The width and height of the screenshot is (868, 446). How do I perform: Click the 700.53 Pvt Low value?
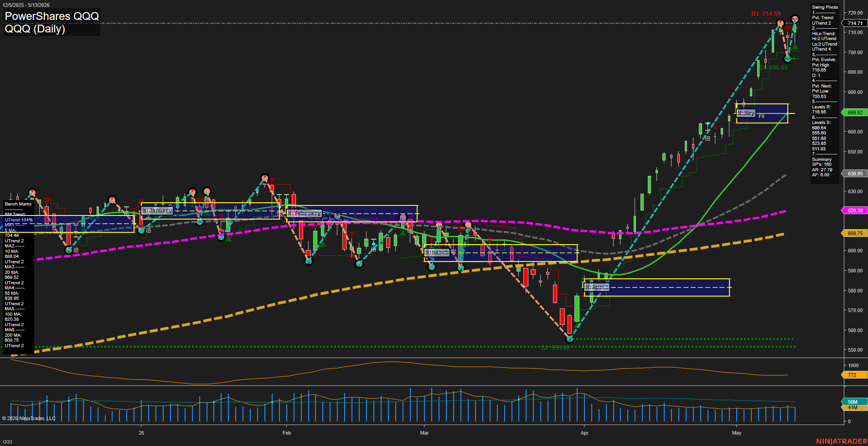819,97
